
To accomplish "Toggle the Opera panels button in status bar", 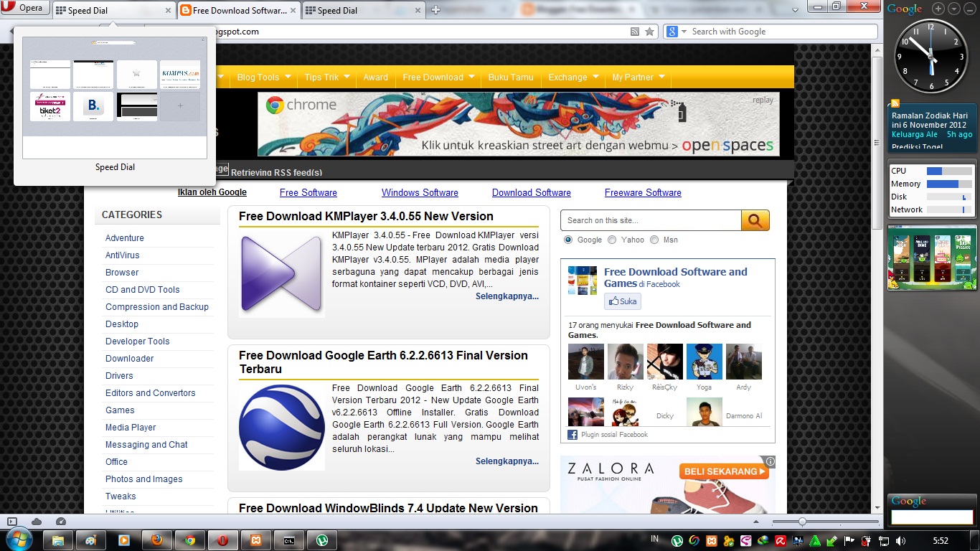I will 11,522.
